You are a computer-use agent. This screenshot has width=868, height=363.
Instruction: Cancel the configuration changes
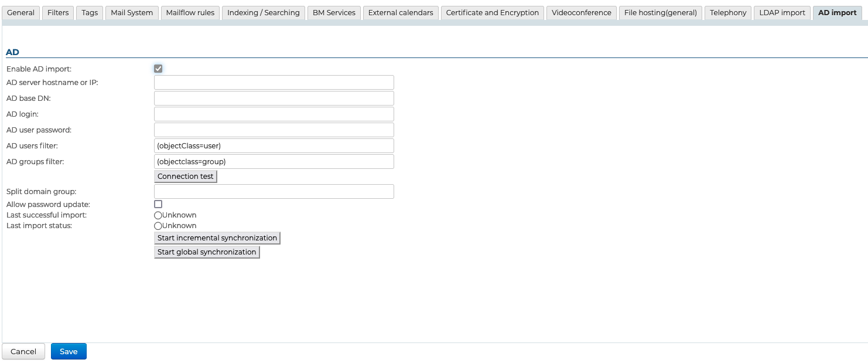23,351
